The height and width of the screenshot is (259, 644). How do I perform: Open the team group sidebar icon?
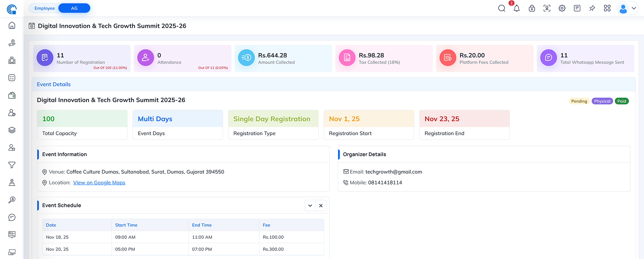coord(12,60)
